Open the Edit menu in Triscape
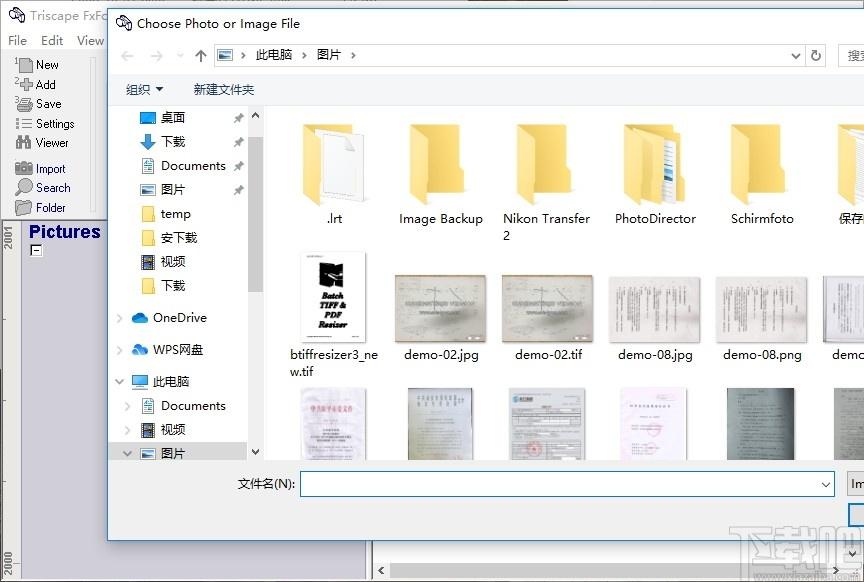This screenshot has height=582, width=864. 52,41
